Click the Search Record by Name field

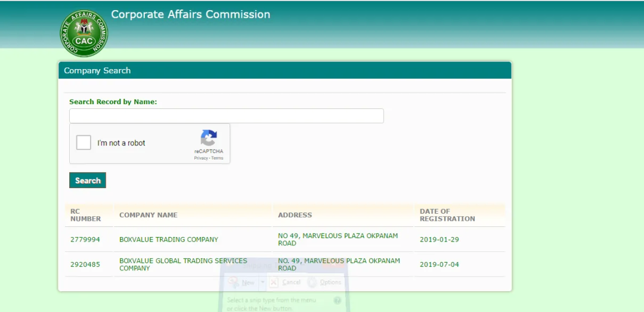click(x=227, y=116)
